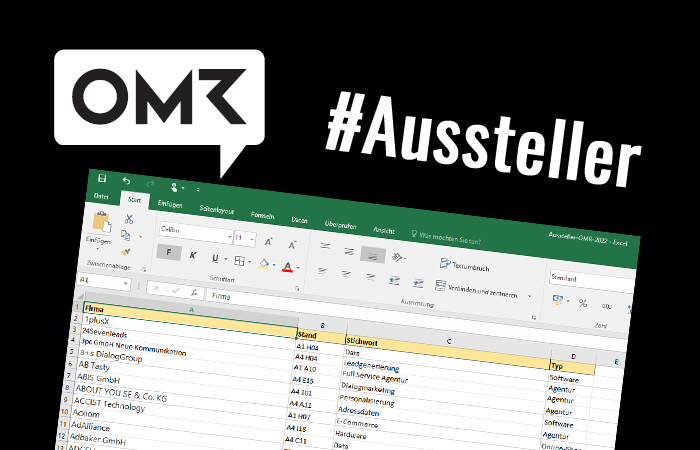Apply red font color
The width and height of the screenshot is (700, 450).
click(x=288, y=267)
